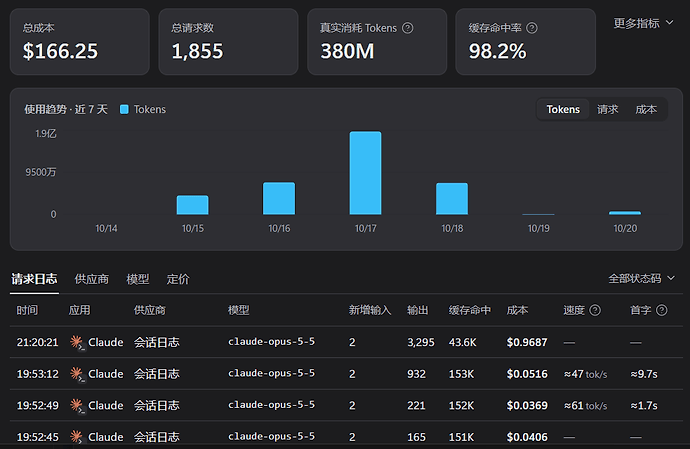Image resolution: width=690 pixels, height=449 pixels.
Task: Click first-token latency ≈9.7s
Action: click(x=644, y=374)
